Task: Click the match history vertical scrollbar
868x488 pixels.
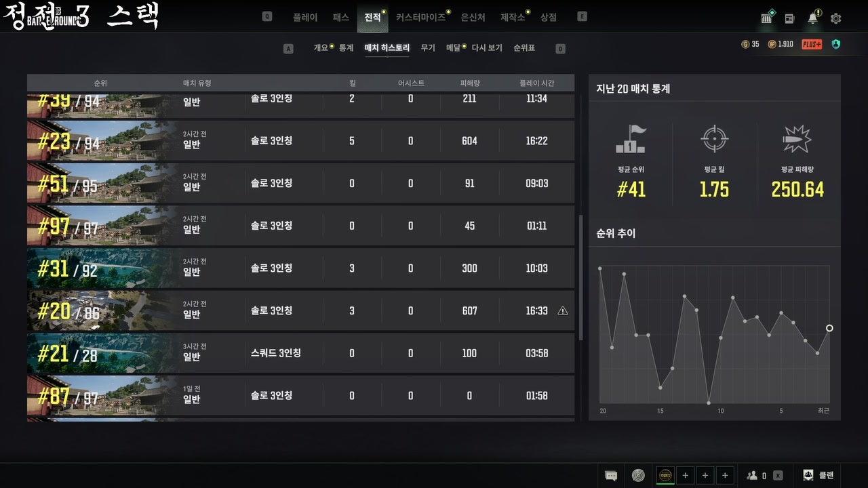Action: [x=580, y=278]
